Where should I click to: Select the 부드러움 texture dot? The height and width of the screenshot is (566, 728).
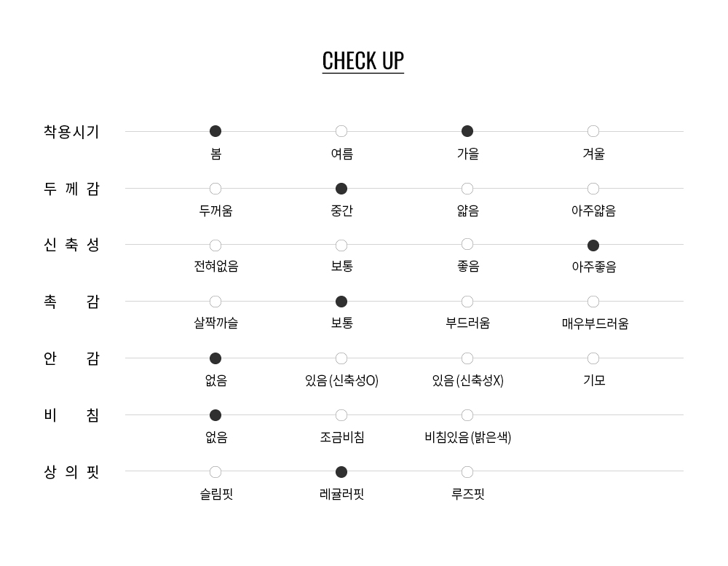(x=467, y=302)
